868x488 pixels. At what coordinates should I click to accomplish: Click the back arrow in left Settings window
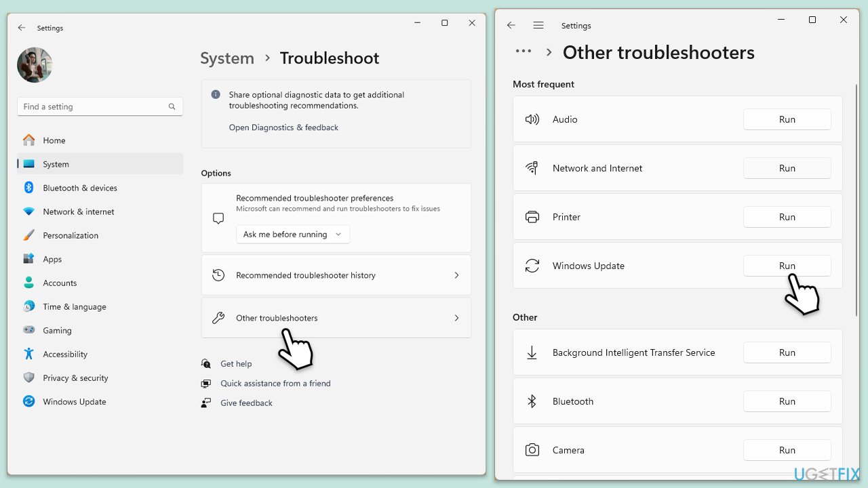click(22, 28)
